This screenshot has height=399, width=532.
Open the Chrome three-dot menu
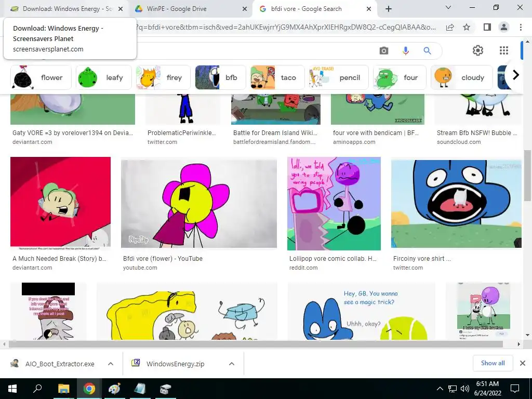tap(521, 27)
